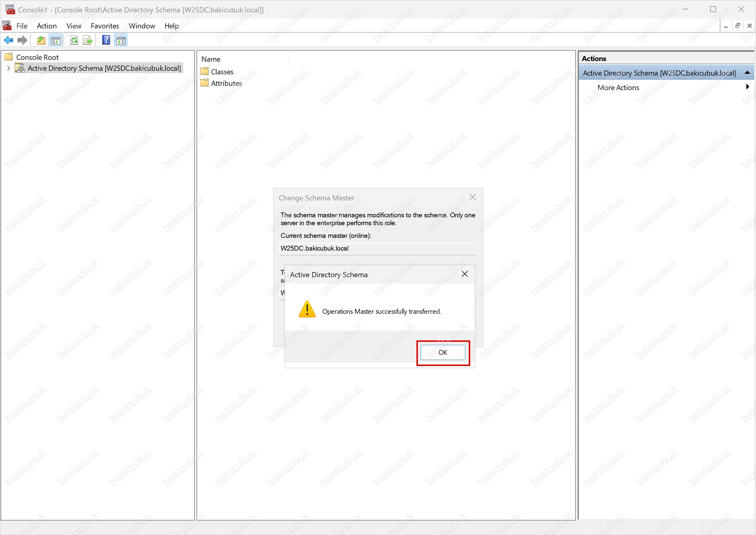Click Active Directory Schema heading in Actions pane
756x535 pixels.
pos(659,73)
